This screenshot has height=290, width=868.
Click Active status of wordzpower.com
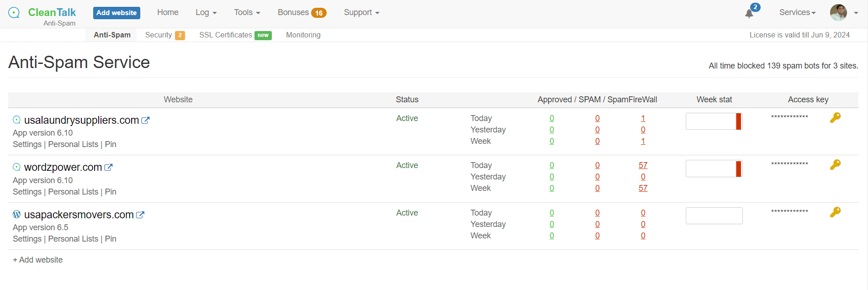tap(407, 165)
